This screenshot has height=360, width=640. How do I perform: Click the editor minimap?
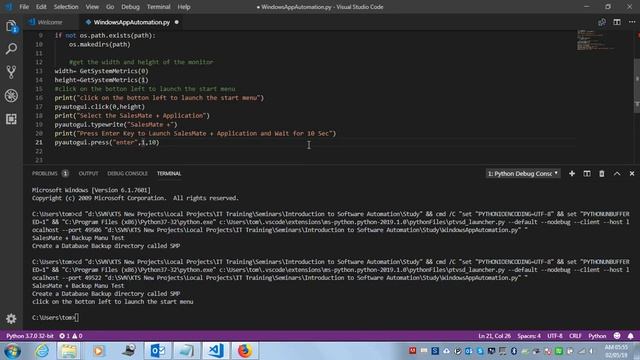point(596,40)
